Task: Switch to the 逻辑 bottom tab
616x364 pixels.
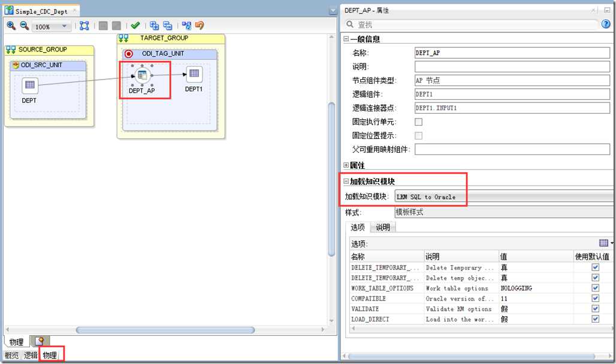Action: coord(31,356)
